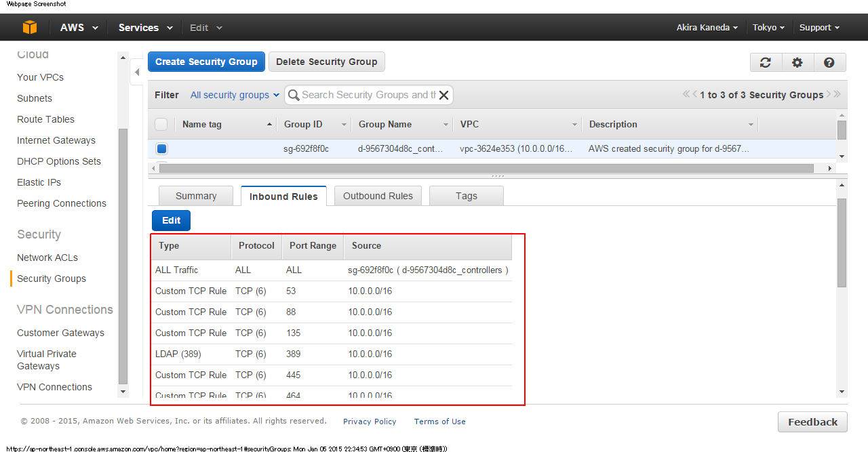The height and width of the screenshot is (452, 868).
Task: Switch to the Summary tab
Action: click(x=196, y=196)
